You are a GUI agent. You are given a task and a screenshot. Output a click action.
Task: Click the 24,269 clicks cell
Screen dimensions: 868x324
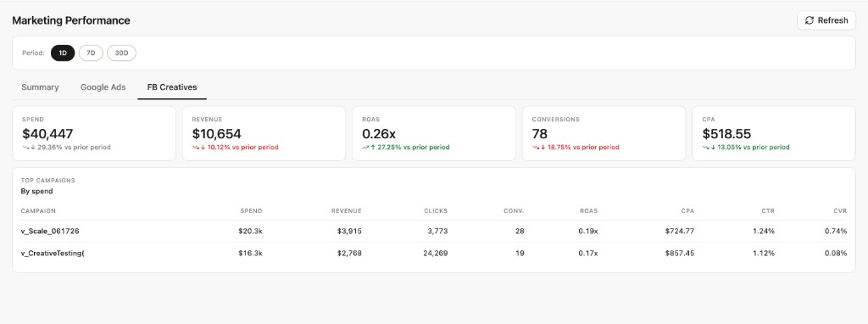pos(435,253)
